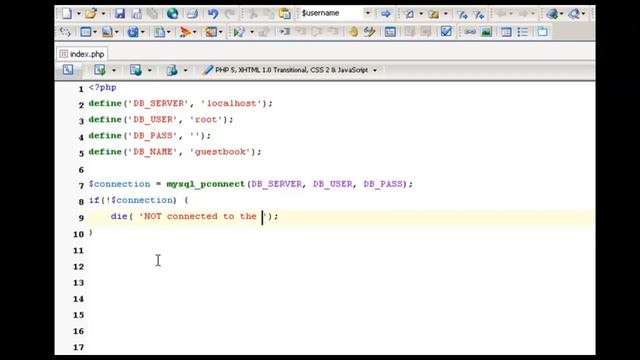Image resolution: width=640 pixels, height=360 pixels.
Task: Click the form window icon on second toolbar
Action: (85, 32)
